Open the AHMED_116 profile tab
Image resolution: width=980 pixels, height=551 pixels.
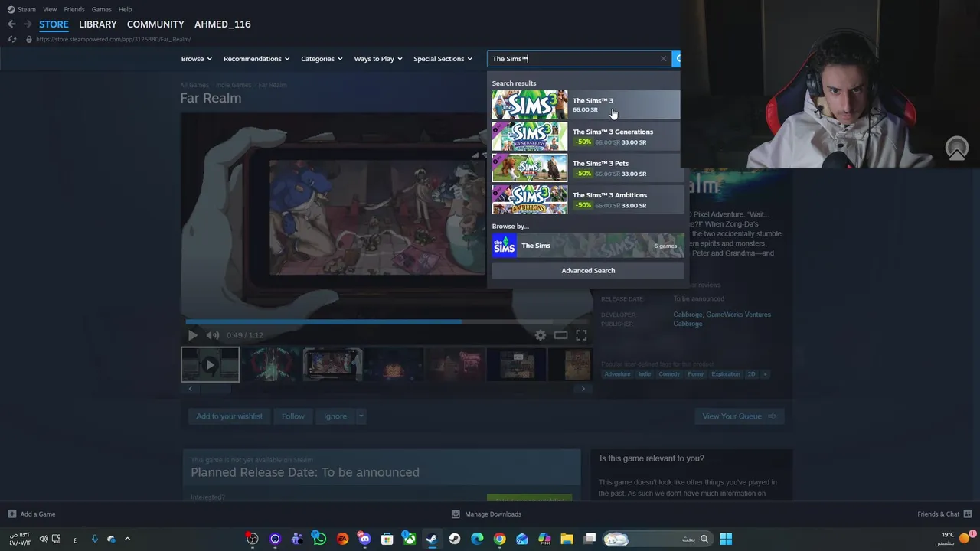(223, 24)
